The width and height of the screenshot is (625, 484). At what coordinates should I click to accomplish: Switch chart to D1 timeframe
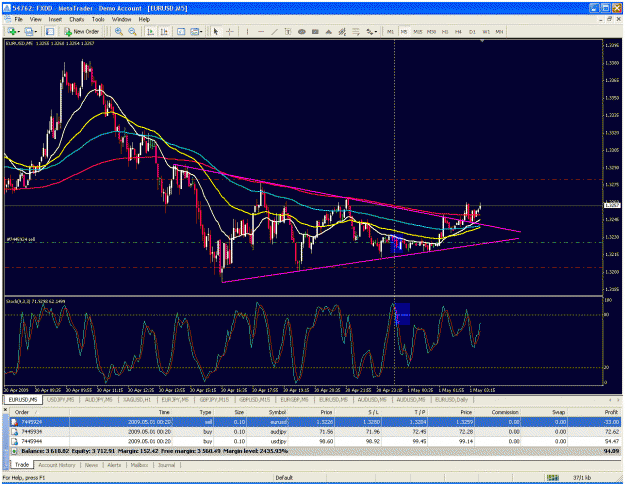click(472, 31)
